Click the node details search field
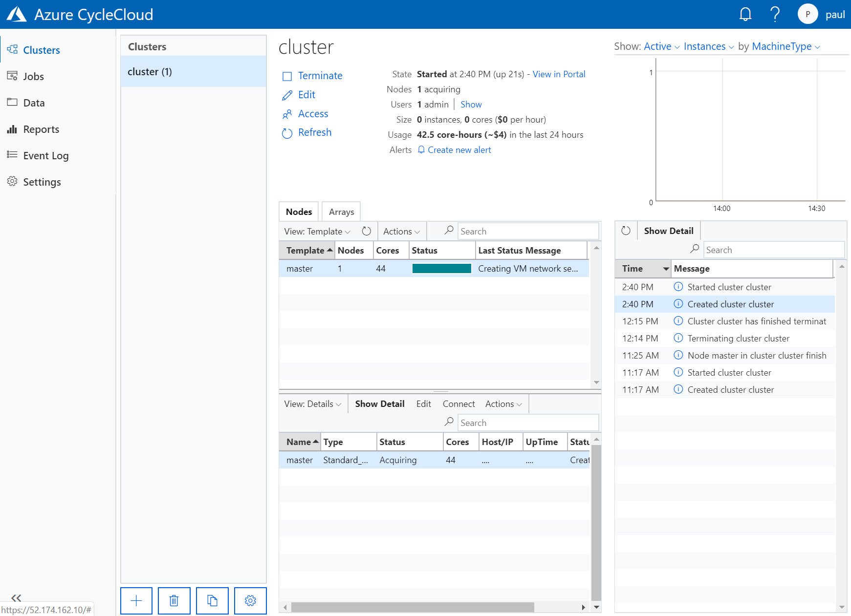The height and width of the screenshot is (616, 851). click(x=528, y=423)
